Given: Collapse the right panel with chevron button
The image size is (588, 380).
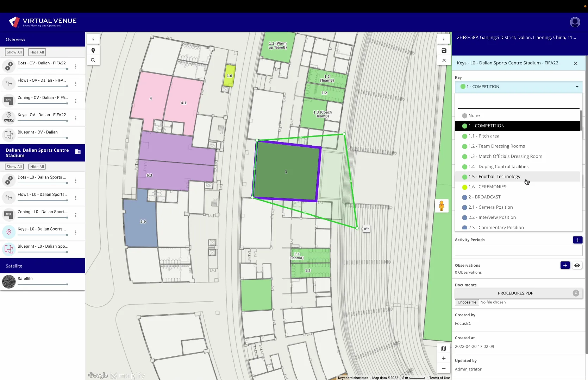Looking at the screenshot, I should 444,39.
